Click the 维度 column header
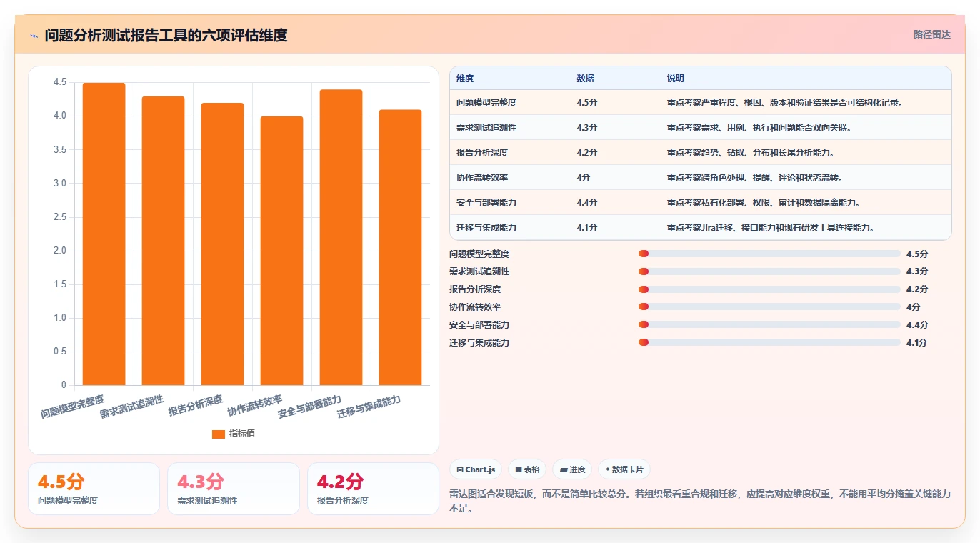This screenshot has width=980, height=543. [465, 79]
